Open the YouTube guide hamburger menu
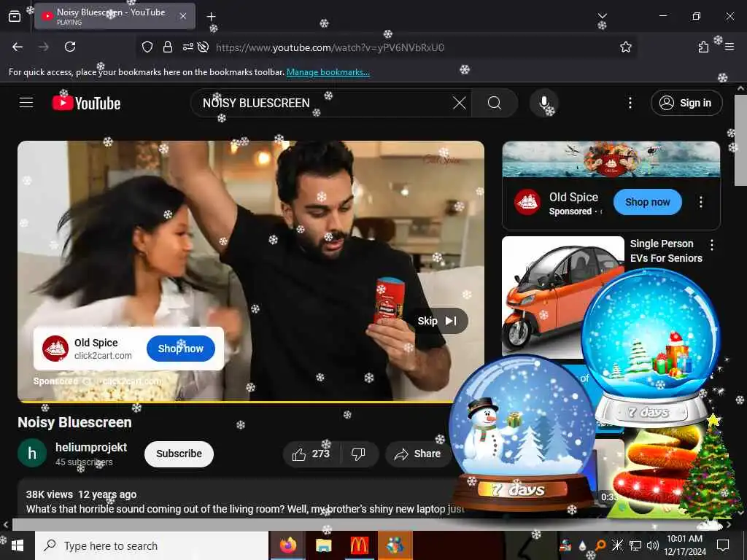 pyautogui.click(x=26, y=102)
